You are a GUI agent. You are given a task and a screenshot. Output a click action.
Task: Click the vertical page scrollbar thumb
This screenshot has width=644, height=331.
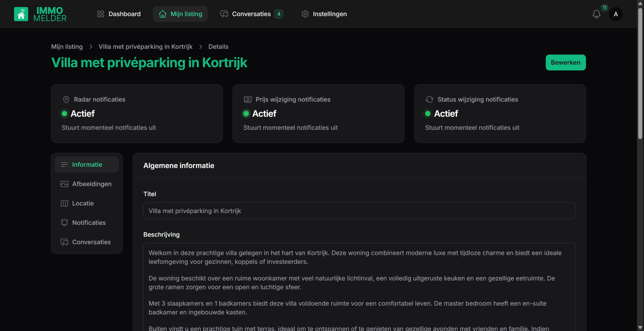(640, 73)
